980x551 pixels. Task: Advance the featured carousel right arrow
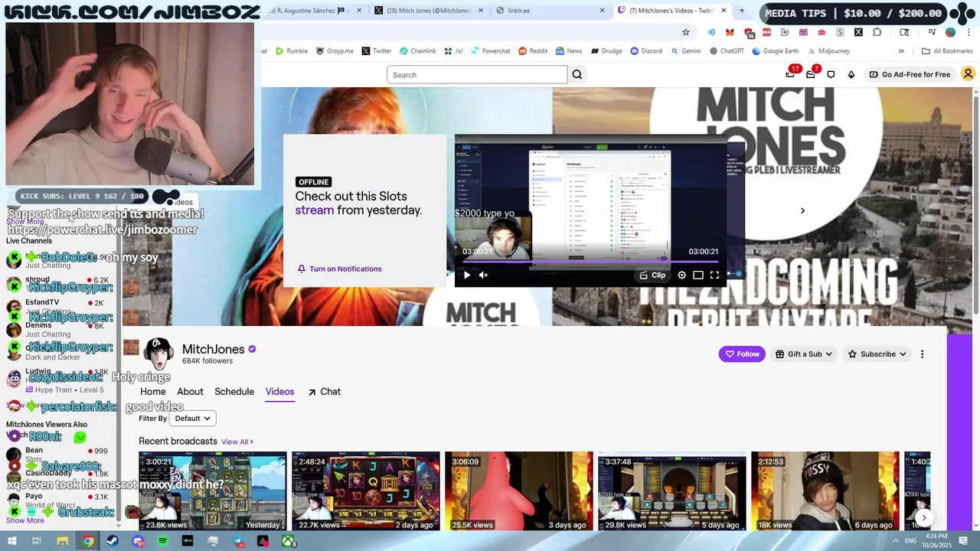coord(802,210)
